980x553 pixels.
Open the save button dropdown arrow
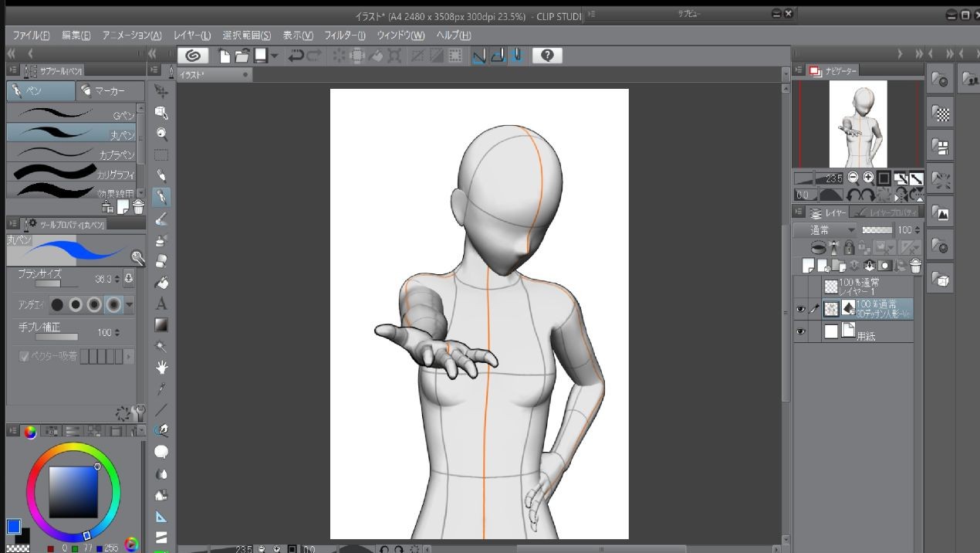click(x=275, y=56)
